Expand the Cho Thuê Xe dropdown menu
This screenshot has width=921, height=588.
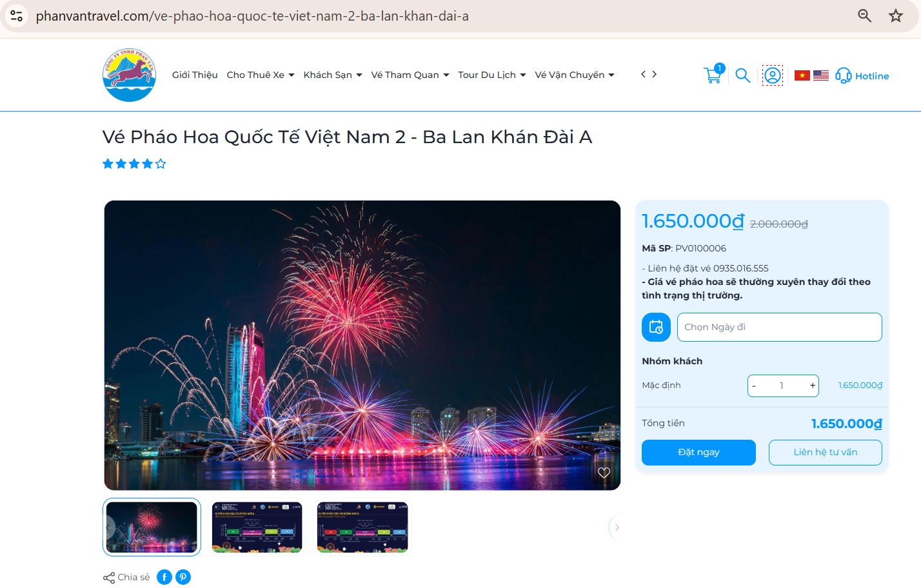[261, 75]
